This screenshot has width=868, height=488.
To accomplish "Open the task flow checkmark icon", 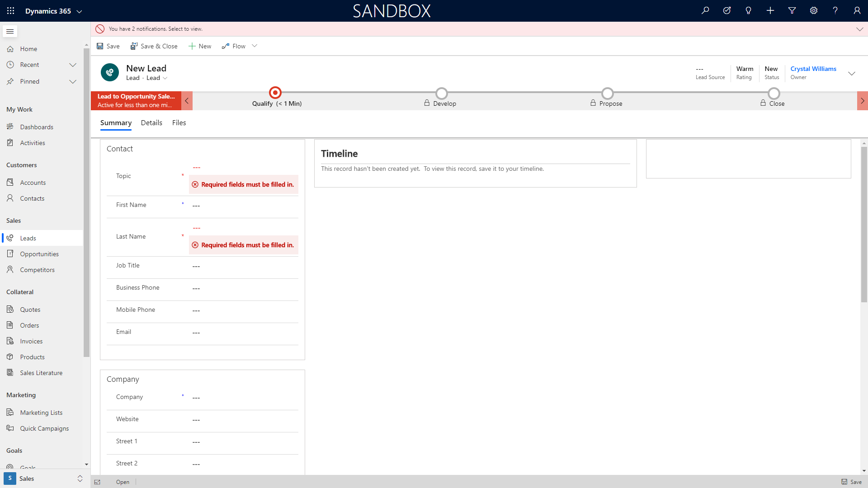I will click(727, 10).
